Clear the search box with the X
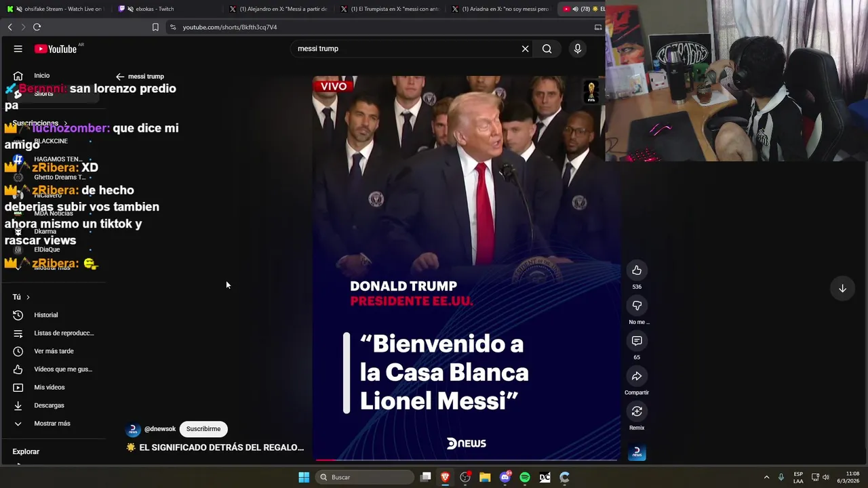 click(x=525, y=49)
